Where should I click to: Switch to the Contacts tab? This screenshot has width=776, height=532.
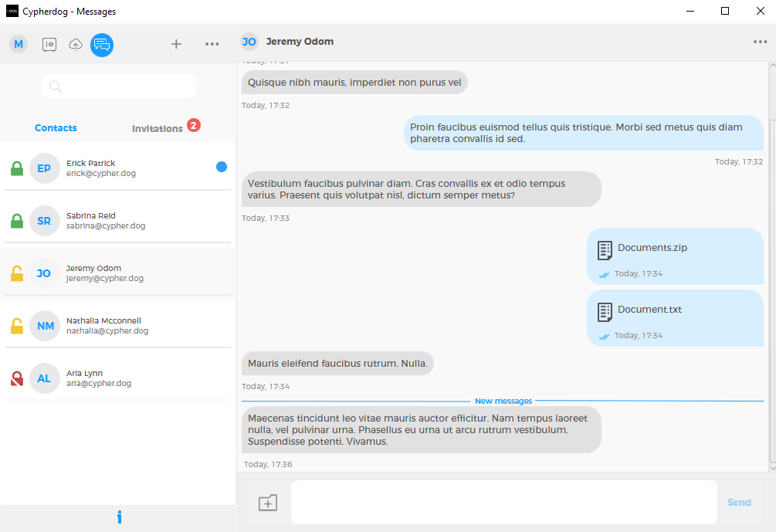click(x=56, y=127)
